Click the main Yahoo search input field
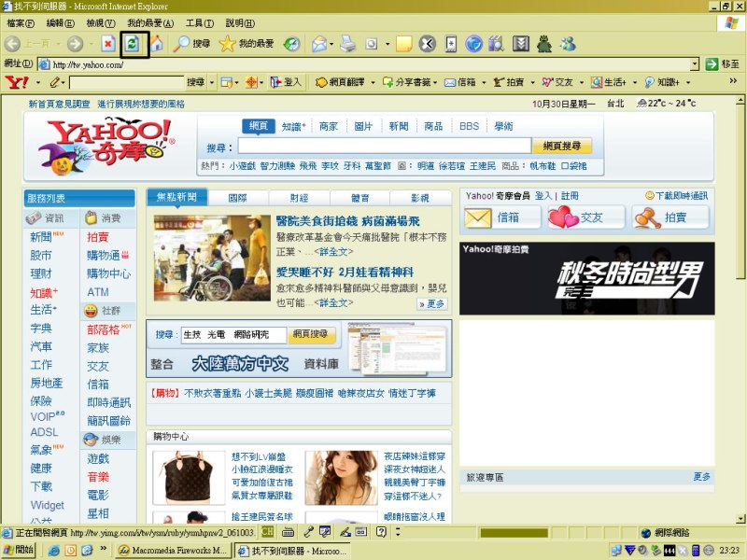747x560 pixels. (385, 146)
